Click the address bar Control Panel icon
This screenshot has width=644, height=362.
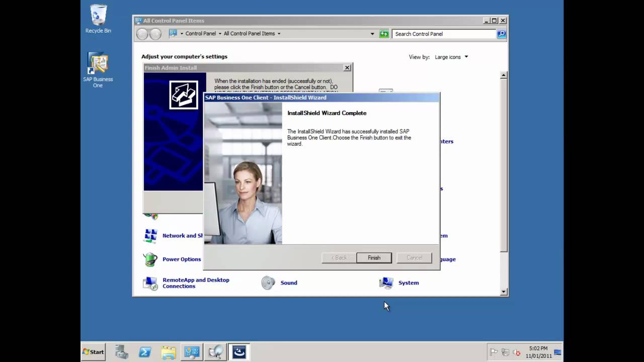pos(173,33)
